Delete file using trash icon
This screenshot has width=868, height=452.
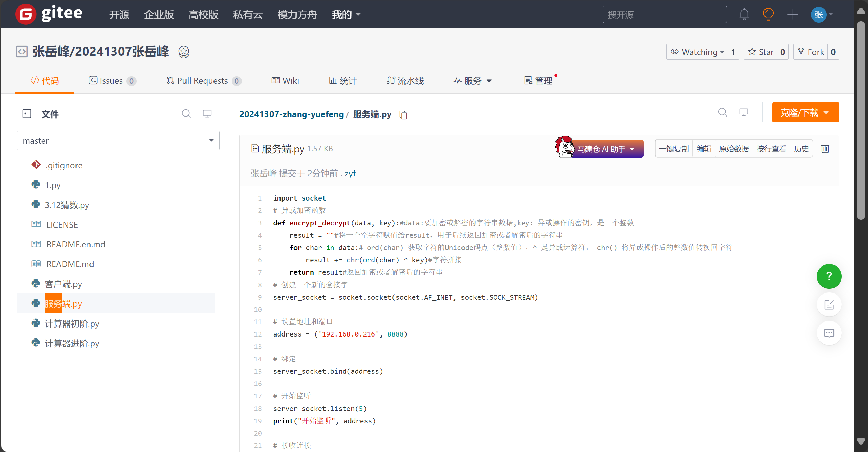(825, 149)
